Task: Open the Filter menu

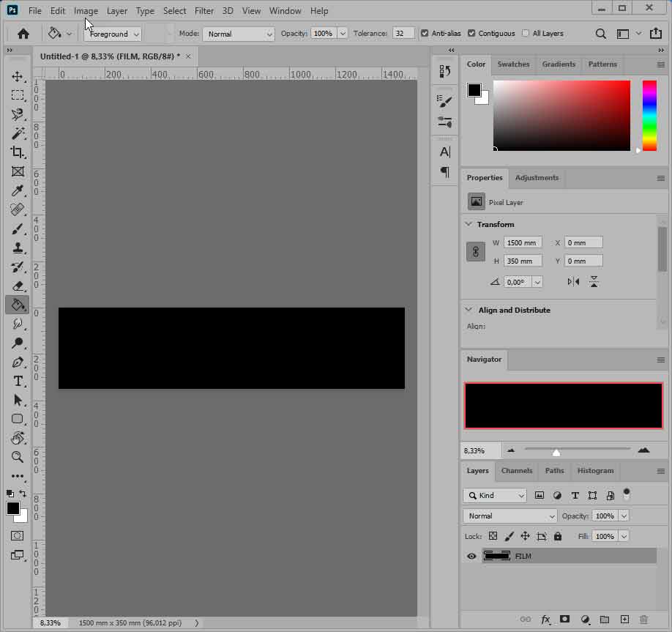Action: (x=204, y=11)
